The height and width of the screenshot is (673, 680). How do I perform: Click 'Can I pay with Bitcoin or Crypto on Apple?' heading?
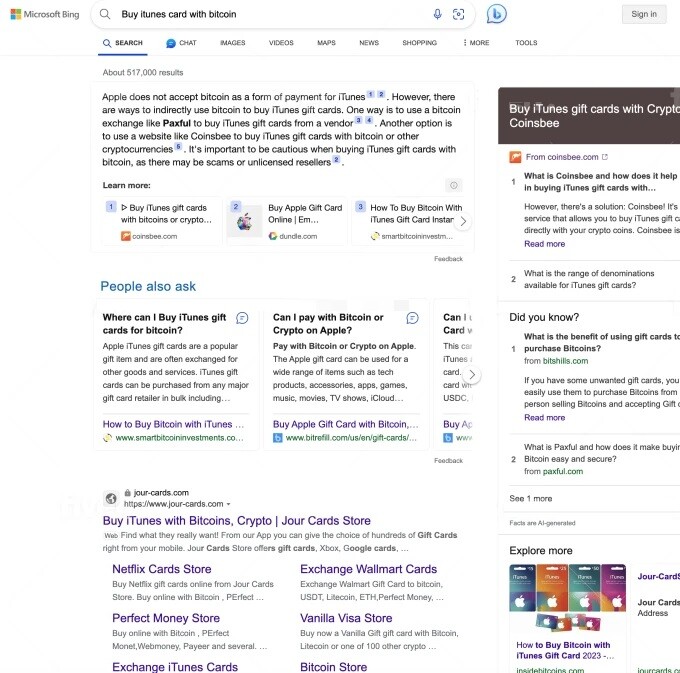tap(328, 323)
